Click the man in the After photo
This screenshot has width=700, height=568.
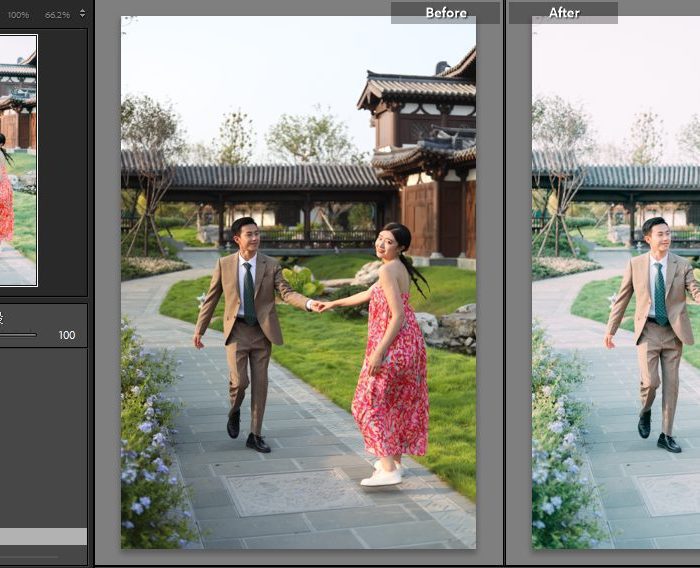pos(655,320)
